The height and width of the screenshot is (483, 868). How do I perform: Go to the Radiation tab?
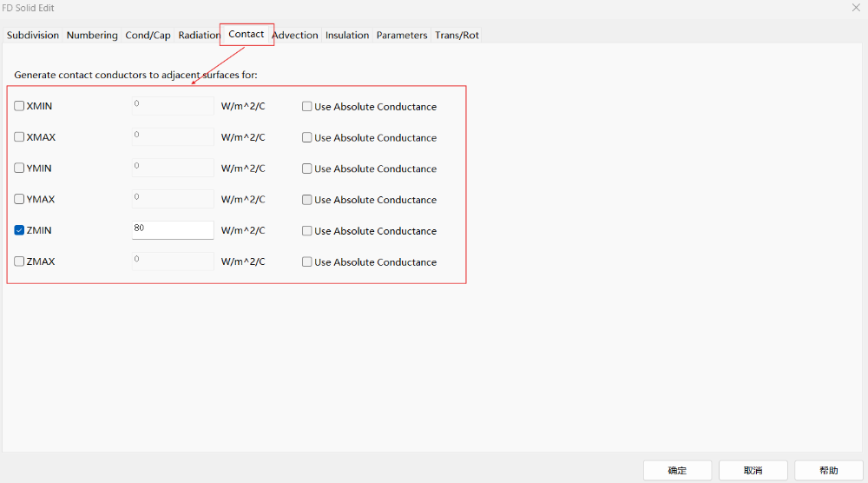199,36
